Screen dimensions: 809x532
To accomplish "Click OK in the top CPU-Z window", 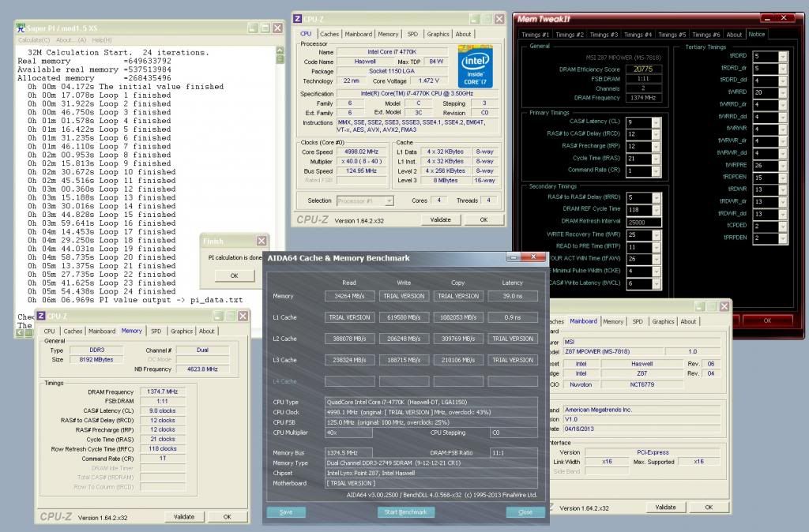I will tap(484, 219).
